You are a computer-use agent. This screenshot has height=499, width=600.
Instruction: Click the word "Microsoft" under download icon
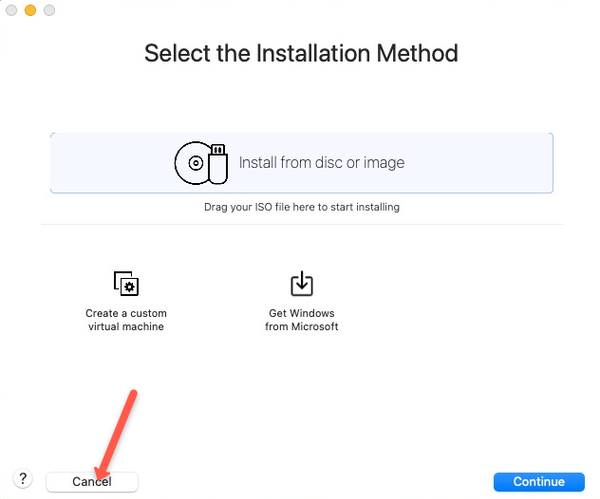(315, 326)
